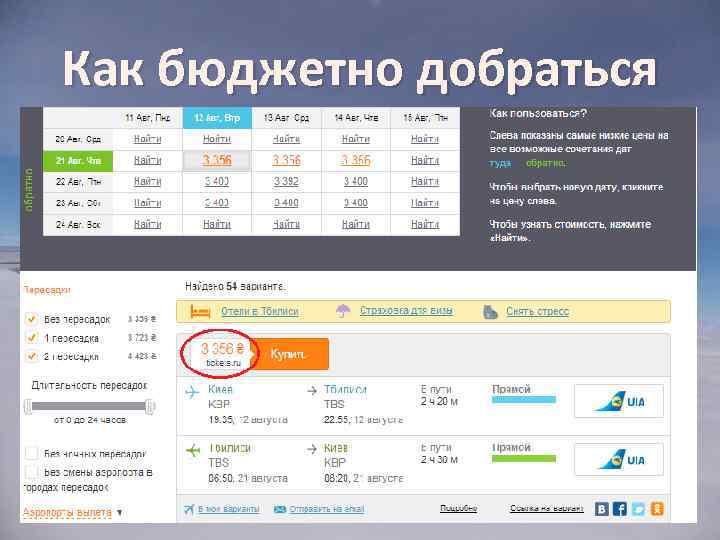This screenshot has width=720, height=540.
Task: Click the left handle of the transfer duration slider
Action: click(28, 406)
